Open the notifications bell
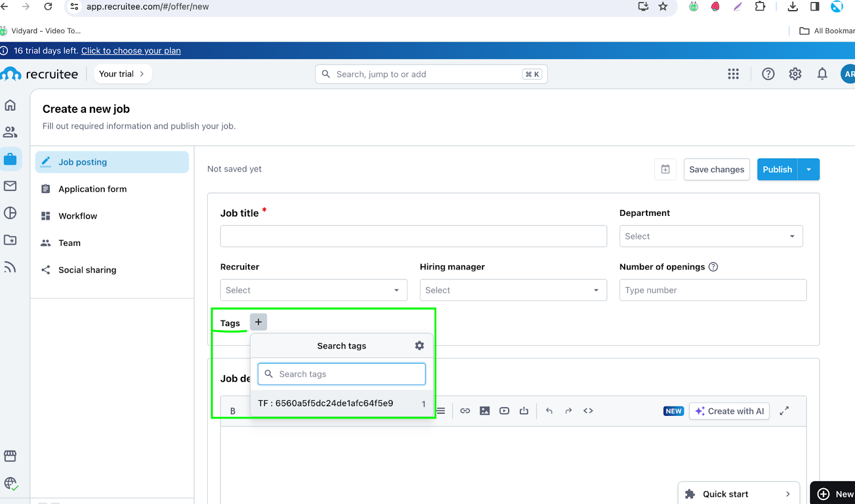This screenshot has width=855, height=504. coord(822,74)
